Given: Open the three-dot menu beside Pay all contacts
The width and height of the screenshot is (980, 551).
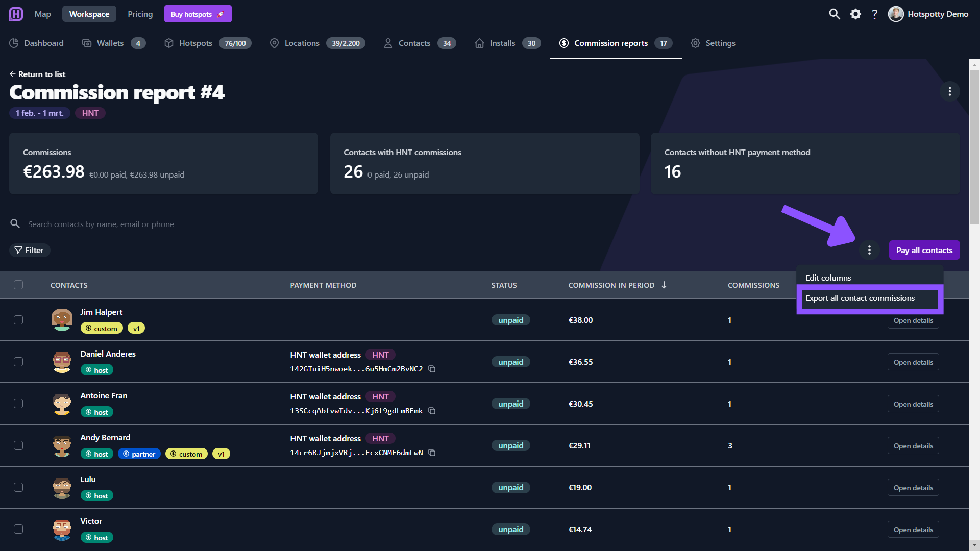Looking at the screenshot, I should (869, 250).
